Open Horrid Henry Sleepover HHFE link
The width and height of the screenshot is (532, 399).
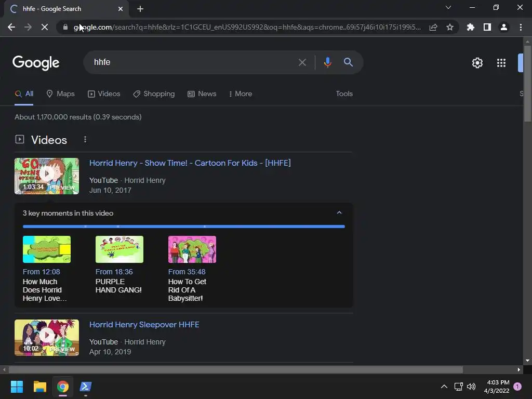click(144, 325)
